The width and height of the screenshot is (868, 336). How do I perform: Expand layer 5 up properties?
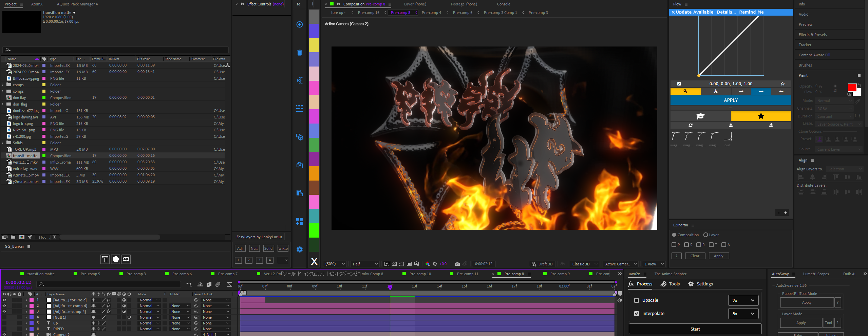26,323
